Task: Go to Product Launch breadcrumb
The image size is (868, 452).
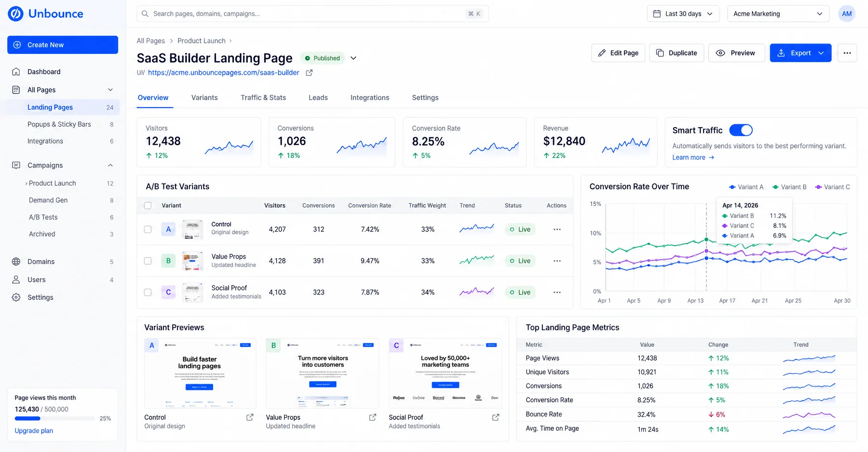Action: point(202,41)
